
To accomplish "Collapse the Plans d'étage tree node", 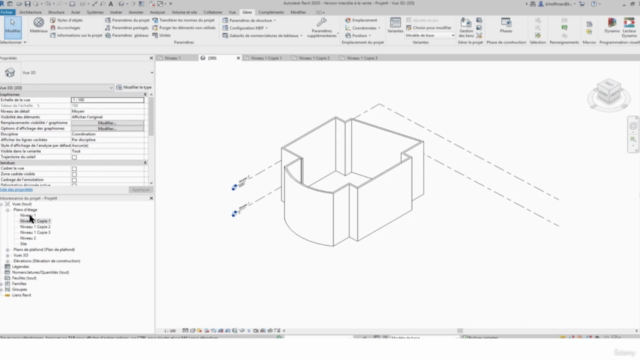I will click(x=7, y=210).
